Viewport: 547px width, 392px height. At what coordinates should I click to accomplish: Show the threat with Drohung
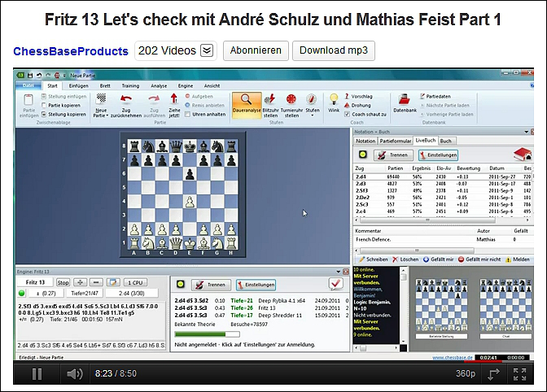point(357,105)
